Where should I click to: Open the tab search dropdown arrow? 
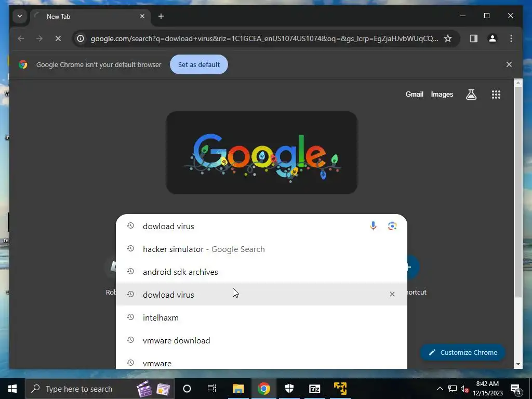click(20, 16)
